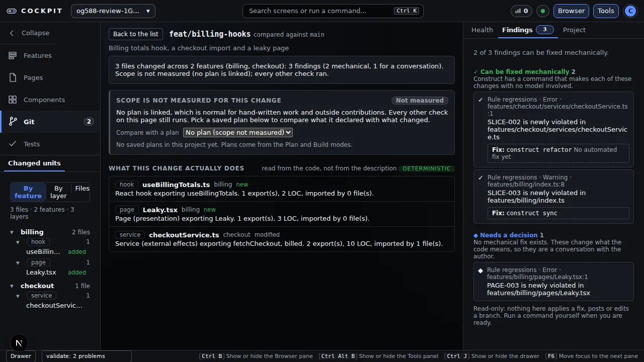Open the Compare with a plan dropdown
The width and height of the screenshot is (644, 362).
238,132
